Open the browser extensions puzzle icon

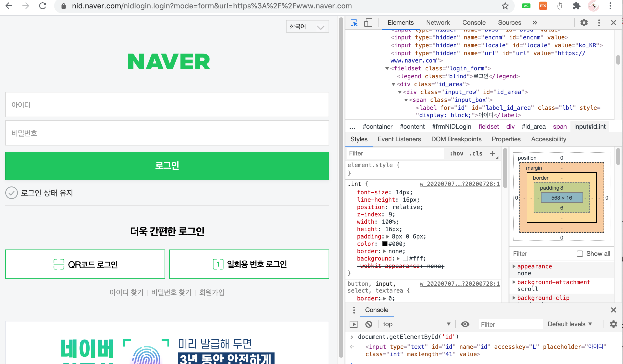point(576,6)
